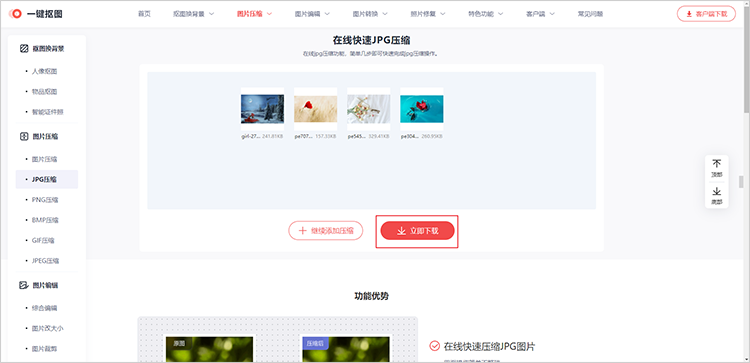
Task: Select 人像抠图 in sidebar
Action: (44, 71)
